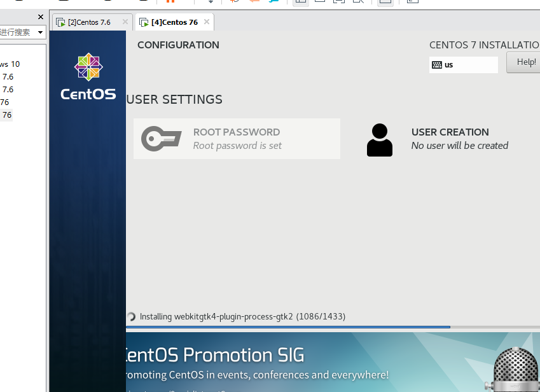Select the highlighted '76' VM in library
The width and height of the screenshot is (540, 392).
click(x=6, y=115)
